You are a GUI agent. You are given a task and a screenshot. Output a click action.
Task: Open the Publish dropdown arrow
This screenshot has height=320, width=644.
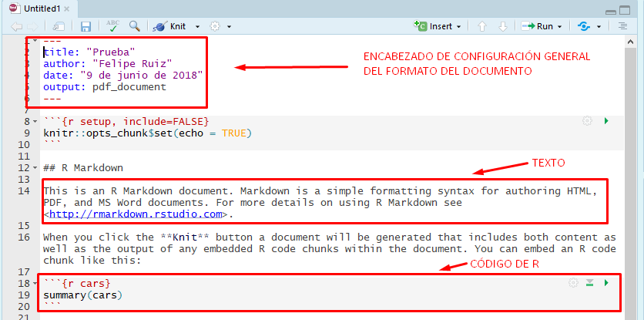tap(599, 27)
